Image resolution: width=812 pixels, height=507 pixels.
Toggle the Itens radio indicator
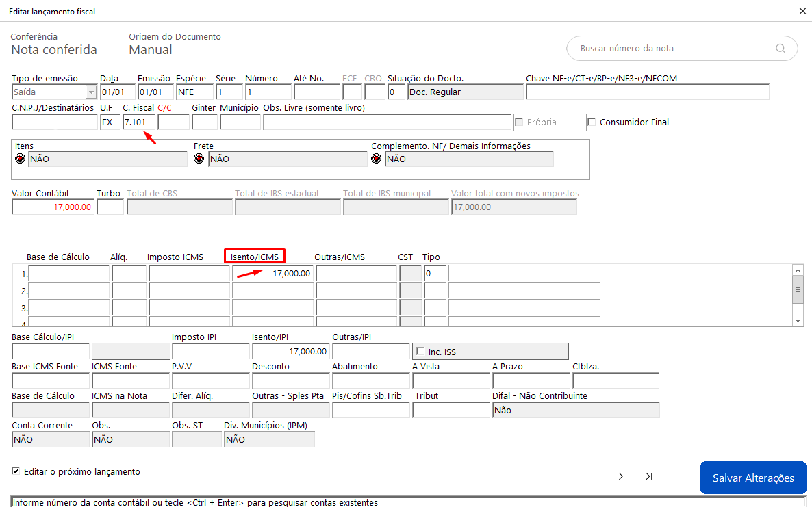20,159
